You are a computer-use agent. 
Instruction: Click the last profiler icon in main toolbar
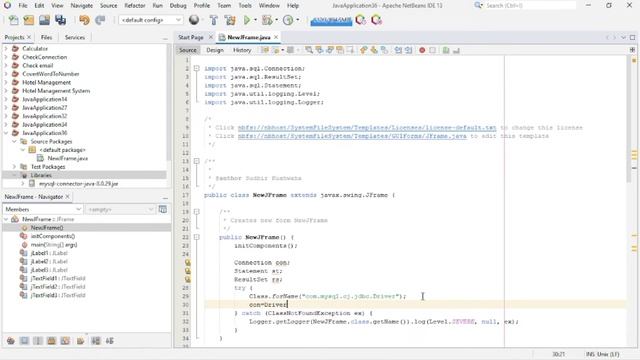click(x=376, y=20)
